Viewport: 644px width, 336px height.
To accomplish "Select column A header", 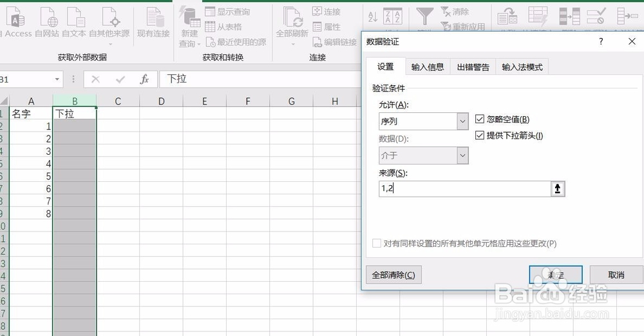I will point(31,101).
